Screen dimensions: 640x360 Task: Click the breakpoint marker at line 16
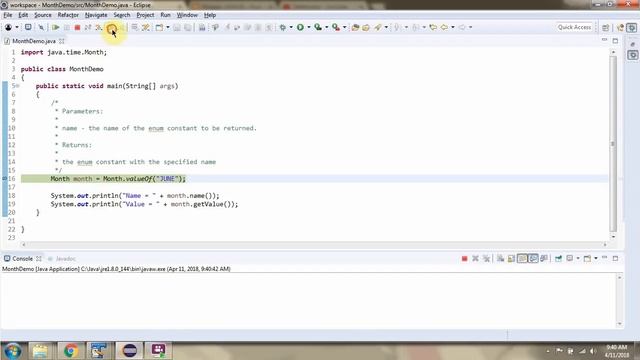point(4,179)
